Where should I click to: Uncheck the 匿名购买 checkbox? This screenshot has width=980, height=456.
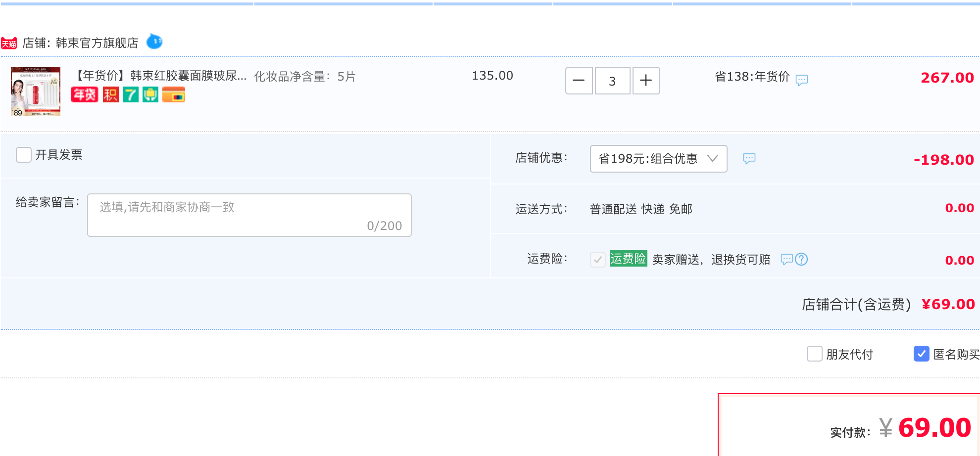pos(922,354)
